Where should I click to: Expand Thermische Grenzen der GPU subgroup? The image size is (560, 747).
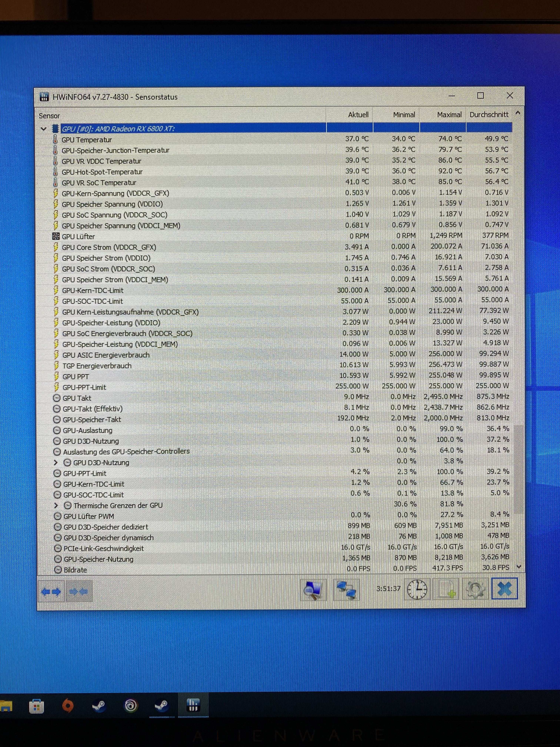click(x=56, y=505)
